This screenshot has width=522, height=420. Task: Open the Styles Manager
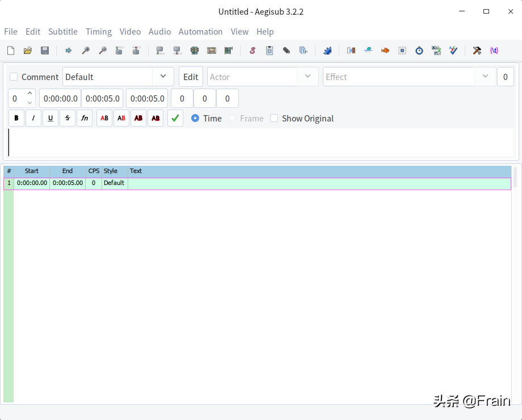point(252,51)
